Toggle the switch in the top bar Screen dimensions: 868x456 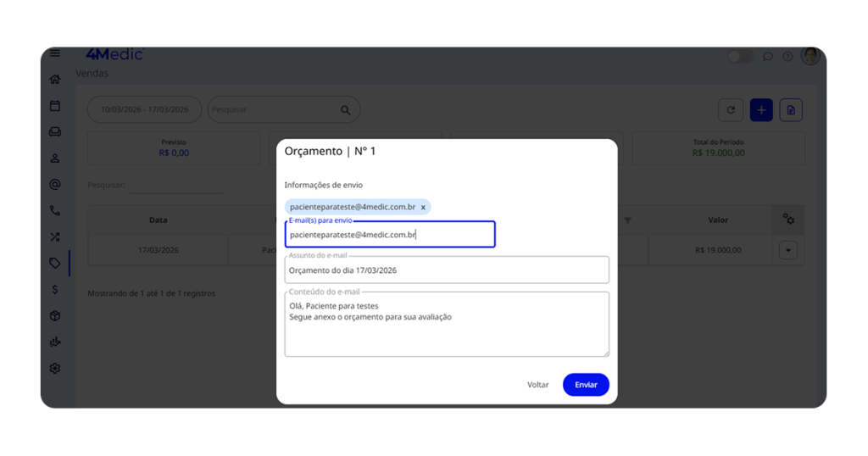coord(740,57)
